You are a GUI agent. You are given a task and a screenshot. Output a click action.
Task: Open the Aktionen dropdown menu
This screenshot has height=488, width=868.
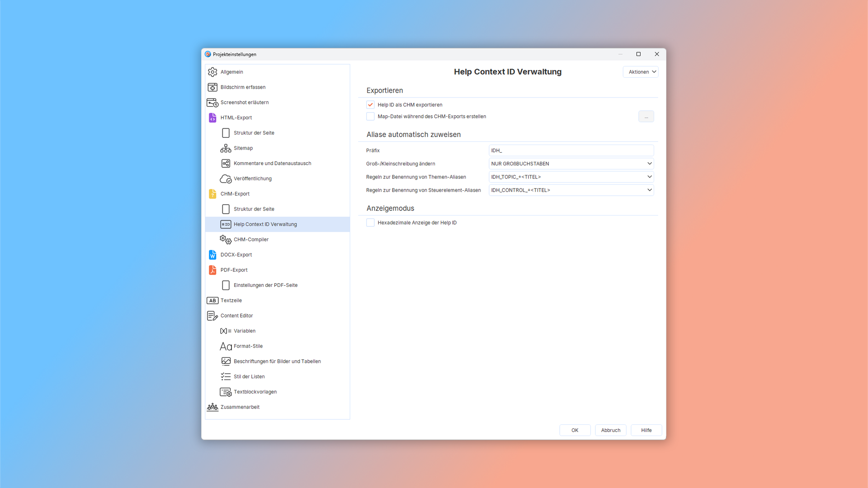coord(641,72)
